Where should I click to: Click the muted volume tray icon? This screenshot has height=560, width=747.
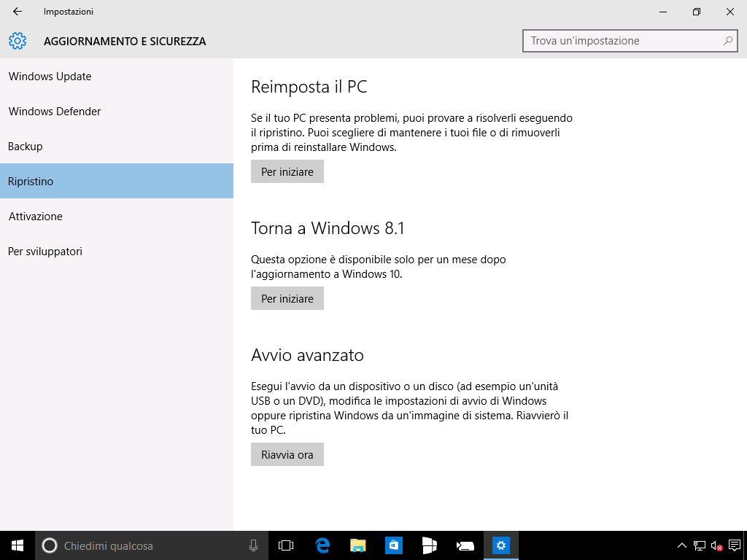tap(716, 545)
